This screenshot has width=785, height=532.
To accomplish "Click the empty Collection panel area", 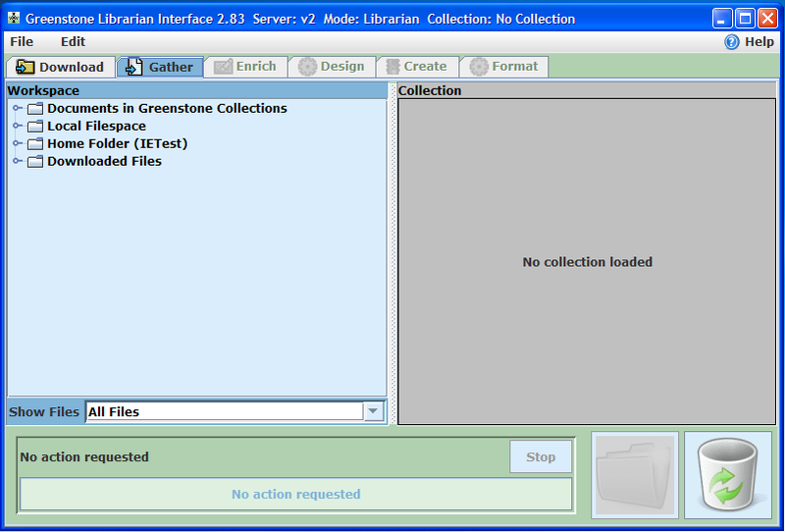I will tap(587, 324).
